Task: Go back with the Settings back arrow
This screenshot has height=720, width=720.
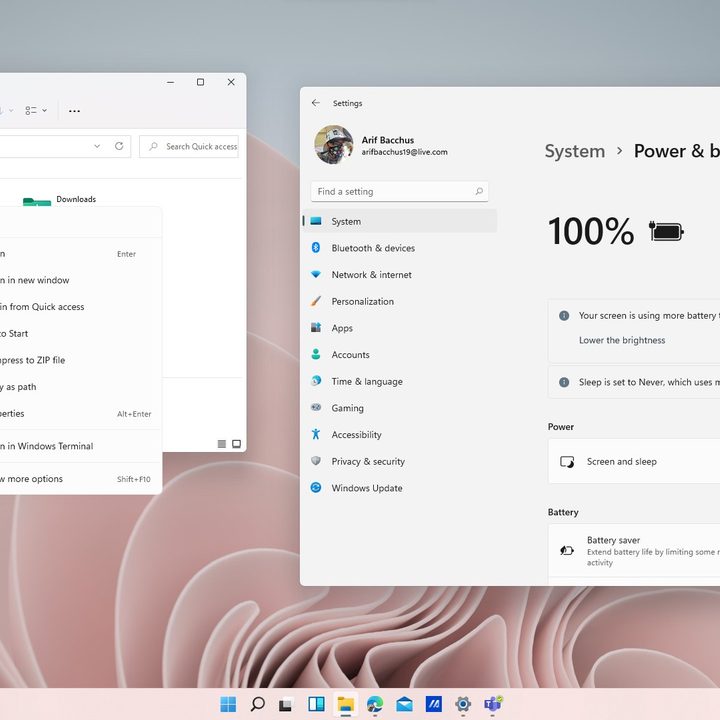Action: (x=315, y=103)
